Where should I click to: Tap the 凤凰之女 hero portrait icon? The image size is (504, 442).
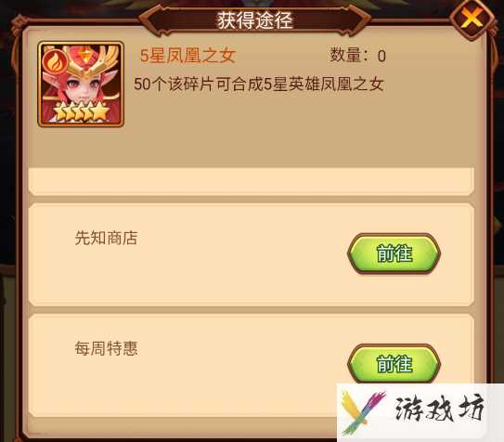click(x=81, y=84)
